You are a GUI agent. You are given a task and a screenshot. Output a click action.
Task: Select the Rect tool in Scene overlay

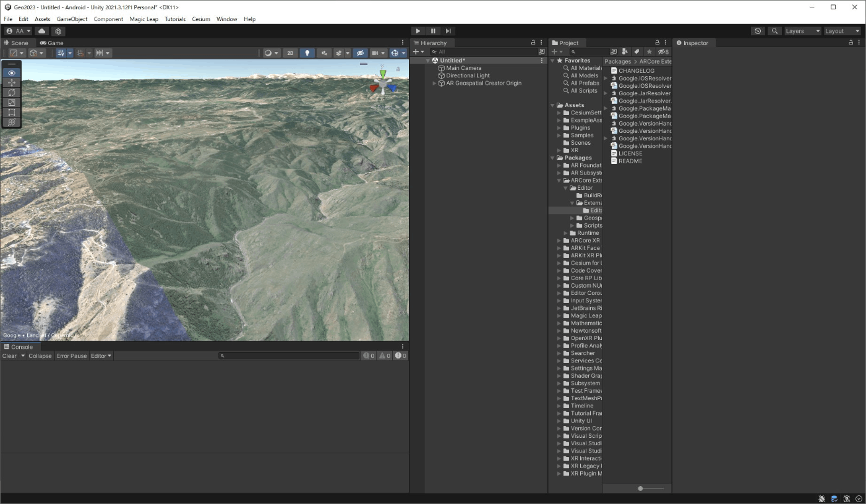(12, 112)
